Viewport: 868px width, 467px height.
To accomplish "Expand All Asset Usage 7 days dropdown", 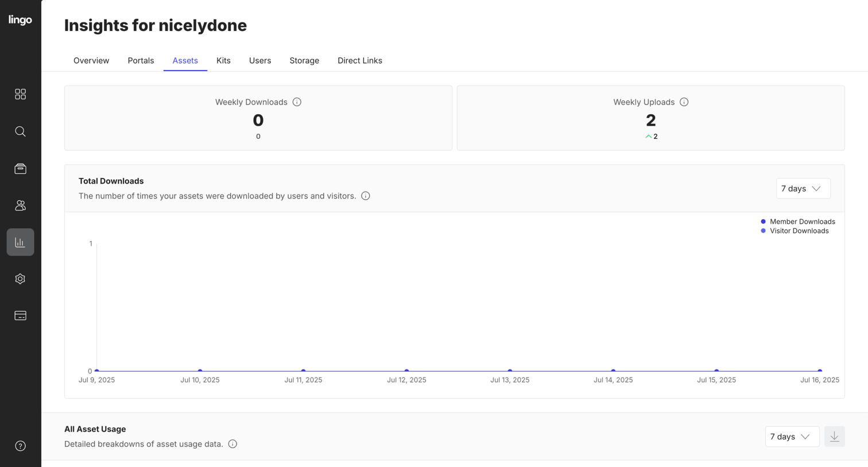I will coord(792,437).
